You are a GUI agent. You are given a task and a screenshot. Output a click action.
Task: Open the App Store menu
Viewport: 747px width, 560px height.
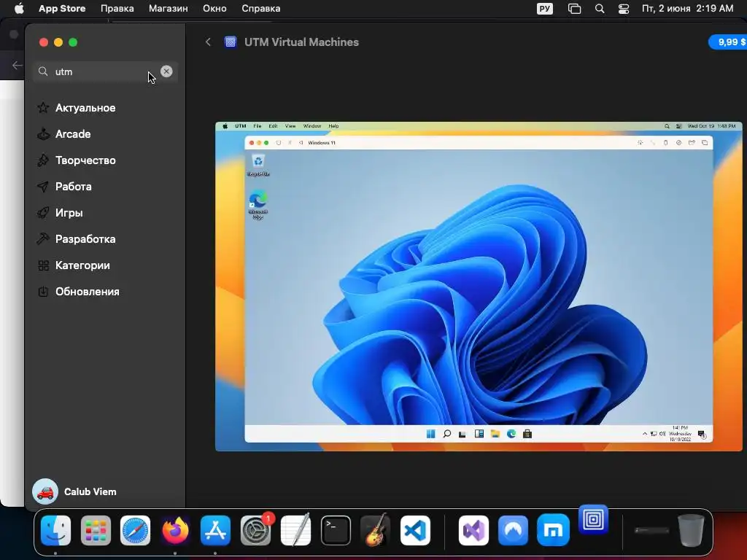pos(62,8)
